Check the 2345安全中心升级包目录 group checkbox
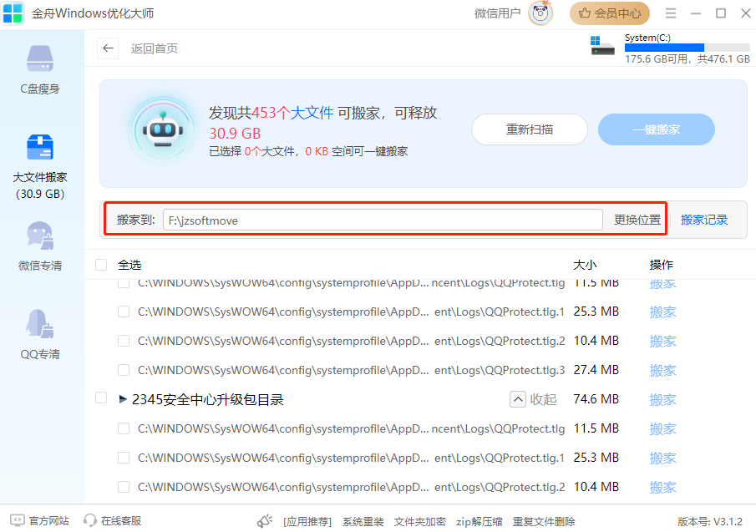This screenshot has width=756, height=532. (x=101, y=398)
